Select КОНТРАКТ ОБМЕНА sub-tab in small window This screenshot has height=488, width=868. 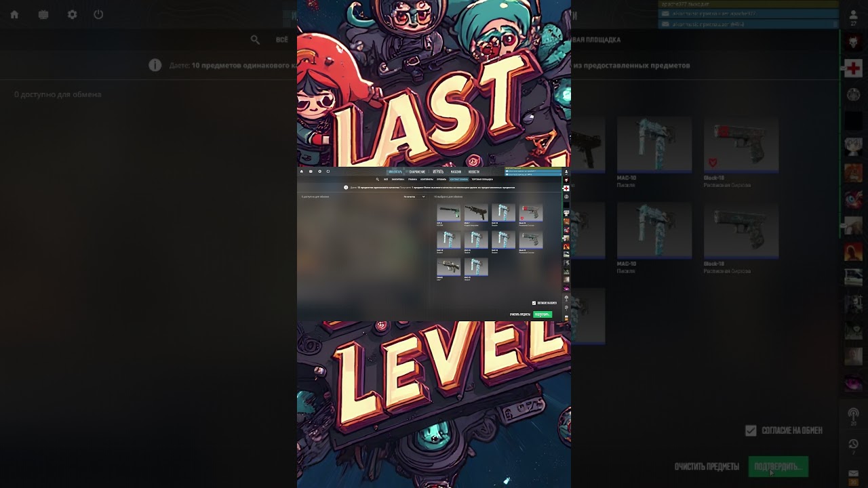click(x=459, y=180)
